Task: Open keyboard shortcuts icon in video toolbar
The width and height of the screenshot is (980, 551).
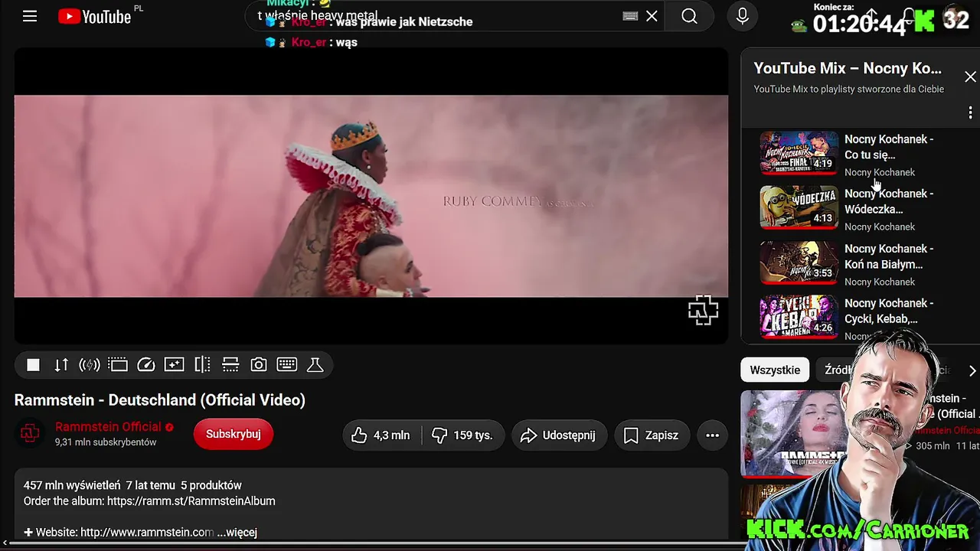Action: click(x=287, y=364)
